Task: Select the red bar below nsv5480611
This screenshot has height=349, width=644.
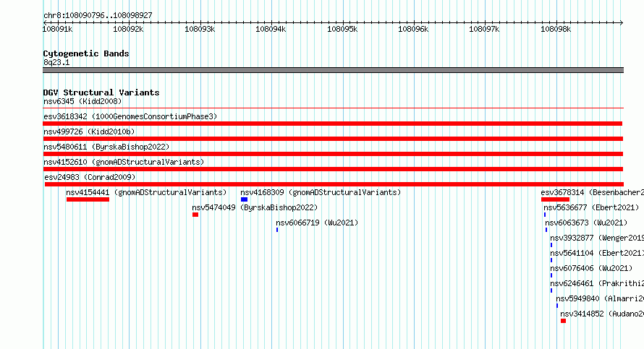Action: [x=333, y=154]
